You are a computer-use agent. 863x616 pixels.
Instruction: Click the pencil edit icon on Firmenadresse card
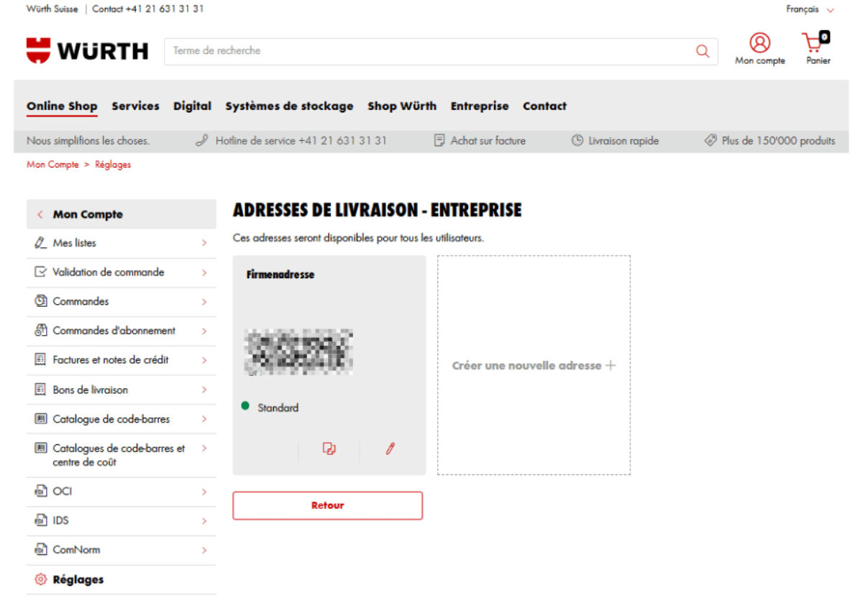click(391, 449)
